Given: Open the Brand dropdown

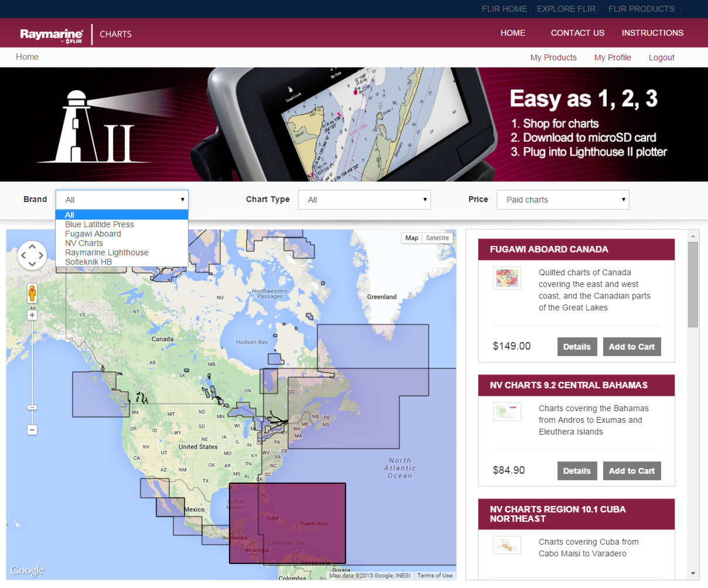Looking at the screenshot, I should tap(122, 200).
